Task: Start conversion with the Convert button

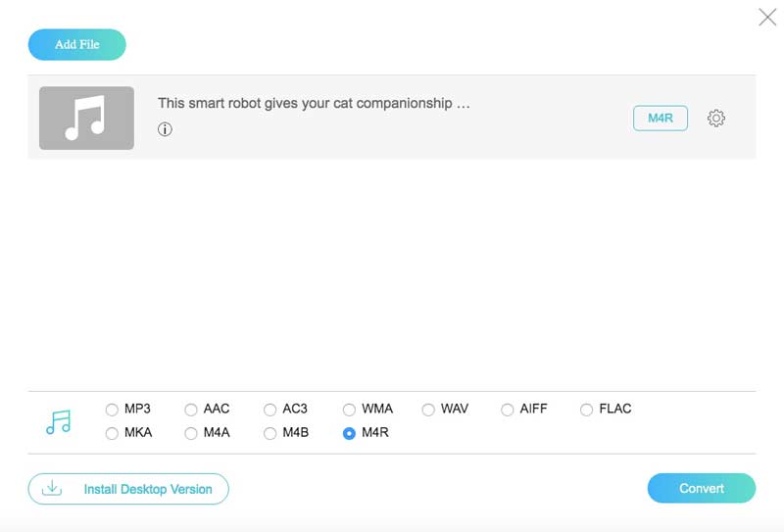Action: click(701, 488)
